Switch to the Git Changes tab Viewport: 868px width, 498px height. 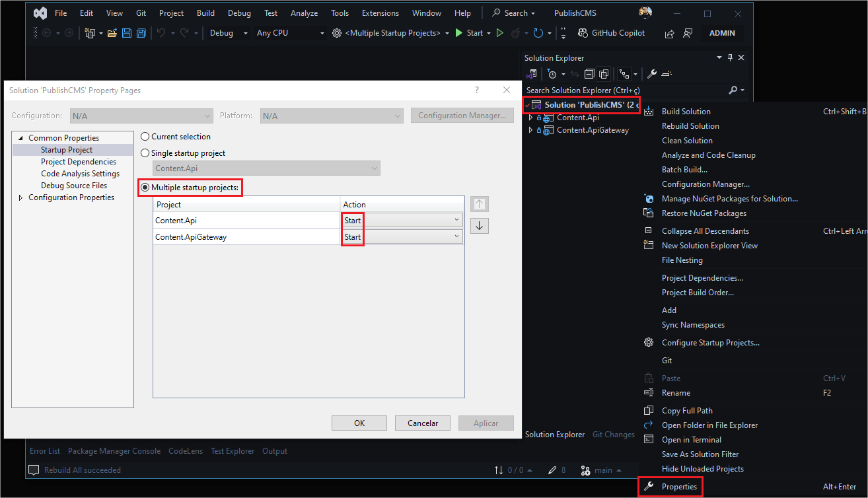click(614, 435)
